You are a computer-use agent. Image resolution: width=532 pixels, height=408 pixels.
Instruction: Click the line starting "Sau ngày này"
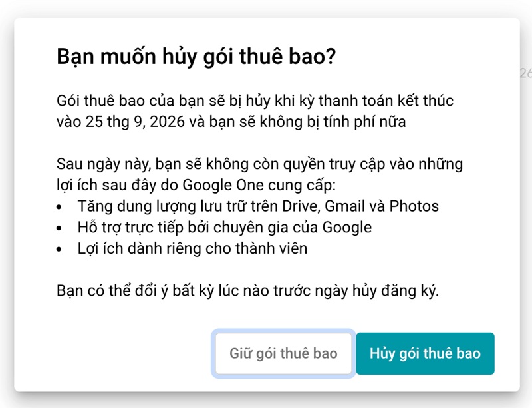click(x=259, y=164)
